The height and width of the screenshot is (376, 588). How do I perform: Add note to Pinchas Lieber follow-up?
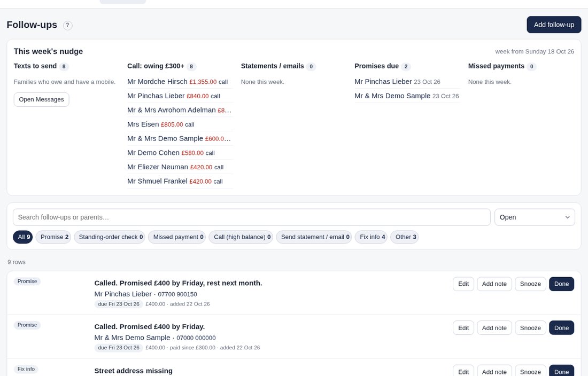(494, 284)
